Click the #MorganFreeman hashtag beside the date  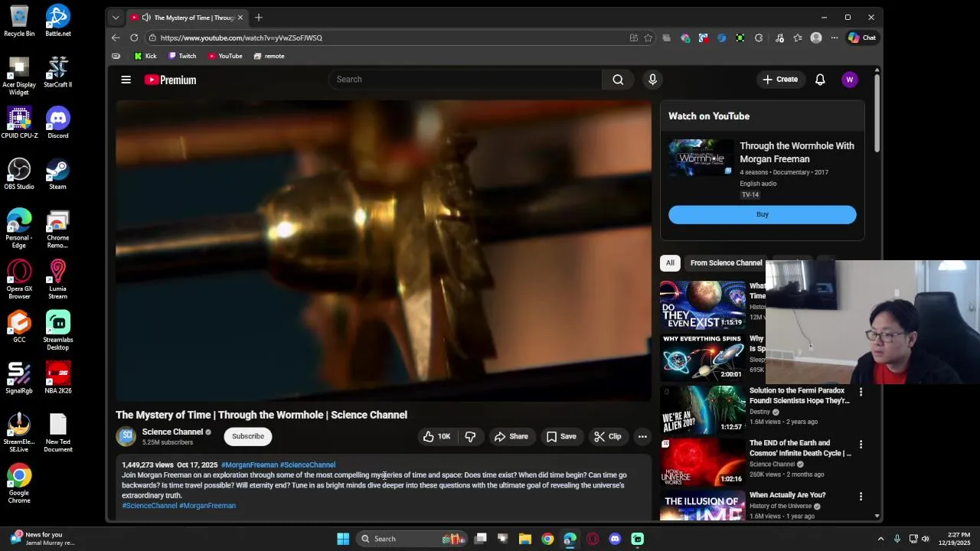point(250,465)
